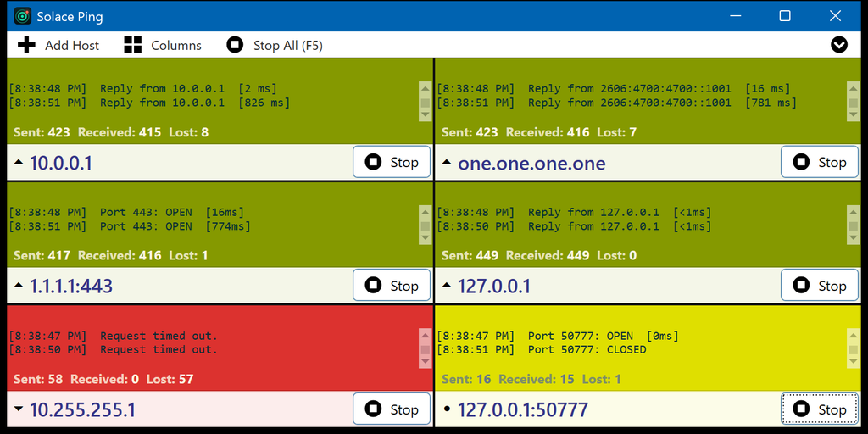Click the scrollbar thumb in the 10.255.255.1 log

[x=426, y=350]
